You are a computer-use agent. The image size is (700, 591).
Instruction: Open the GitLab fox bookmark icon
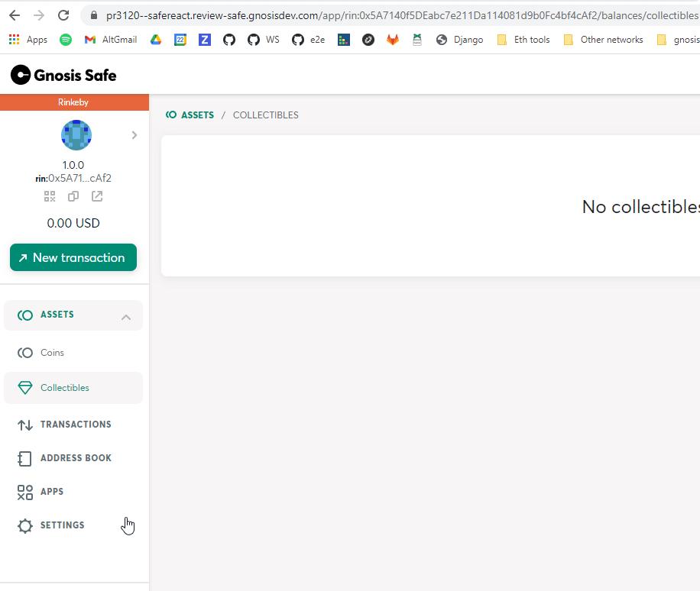tap(392, 40)
